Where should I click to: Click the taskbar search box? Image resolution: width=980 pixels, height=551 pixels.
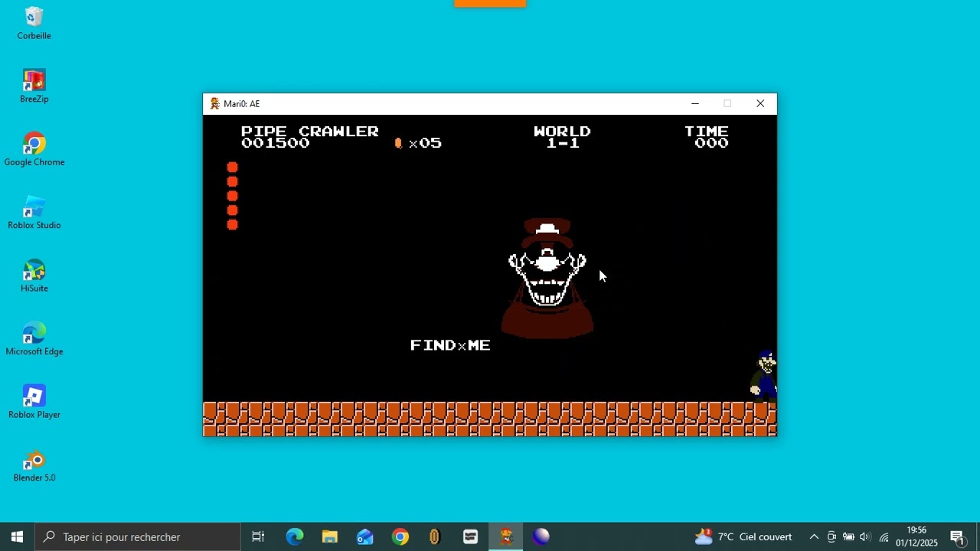click(x=138, y=537)
